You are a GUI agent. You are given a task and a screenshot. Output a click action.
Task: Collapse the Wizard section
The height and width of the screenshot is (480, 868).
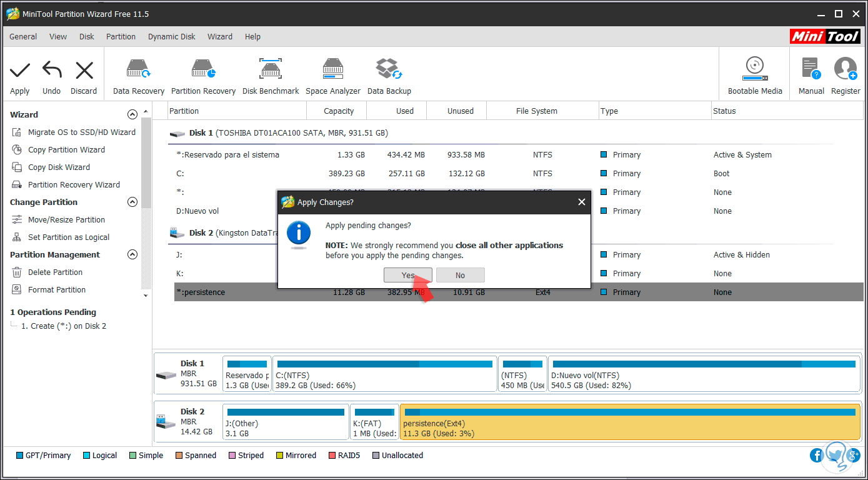[x=132, y=115]
